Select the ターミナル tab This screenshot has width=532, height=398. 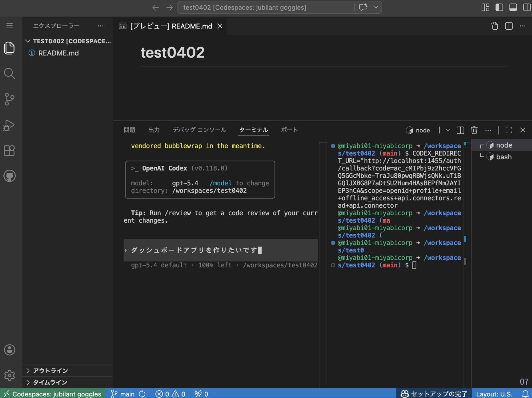click(x=254, y=130)
